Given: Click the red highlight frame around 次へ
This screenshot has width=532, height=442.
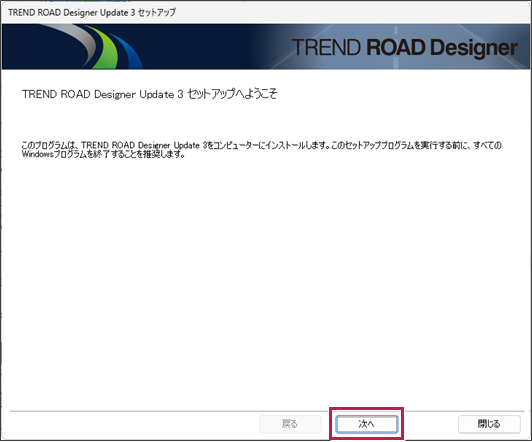Looking at the screenshot, I should coord(366,408).
